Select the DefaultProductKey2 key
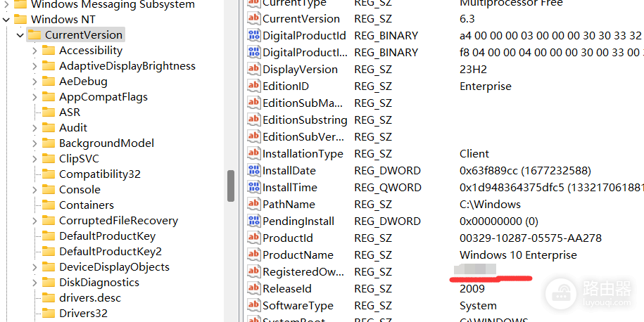 (x=111, y=252)
